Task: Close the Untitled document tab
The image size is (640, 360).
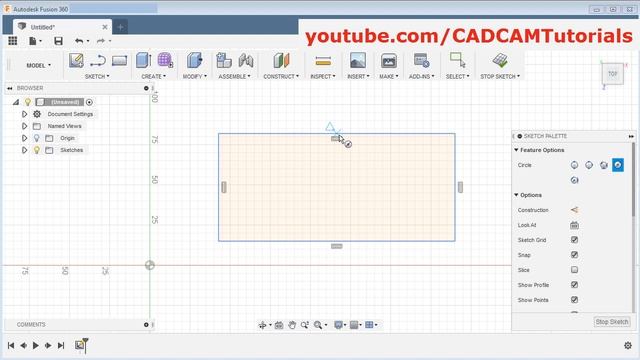Action: click(x=105, y=27)
